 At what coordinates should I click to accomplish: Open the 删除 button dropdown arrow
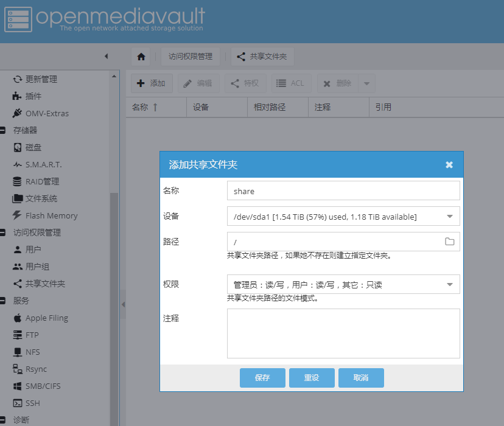point(366,83)
